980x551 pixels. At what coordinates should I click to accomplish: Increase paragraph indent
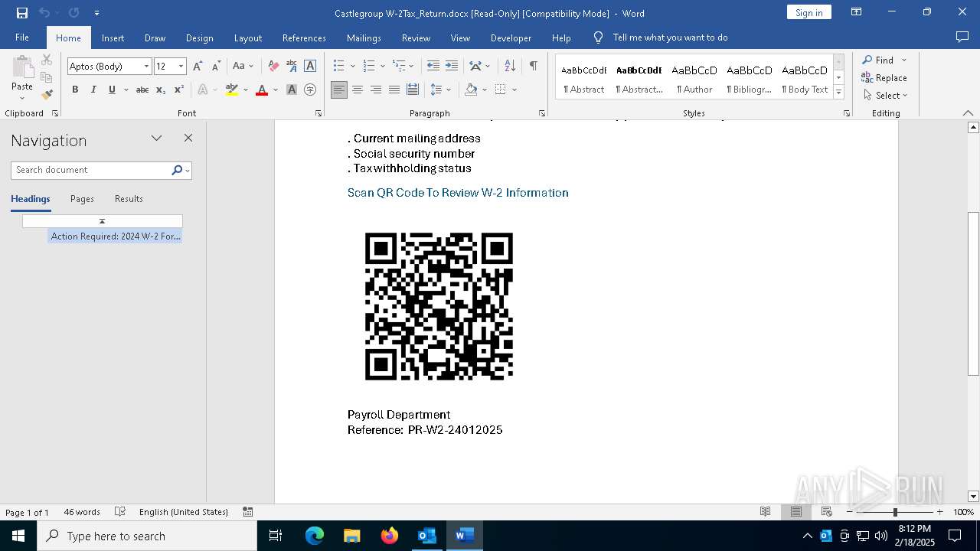coord(452,67)
